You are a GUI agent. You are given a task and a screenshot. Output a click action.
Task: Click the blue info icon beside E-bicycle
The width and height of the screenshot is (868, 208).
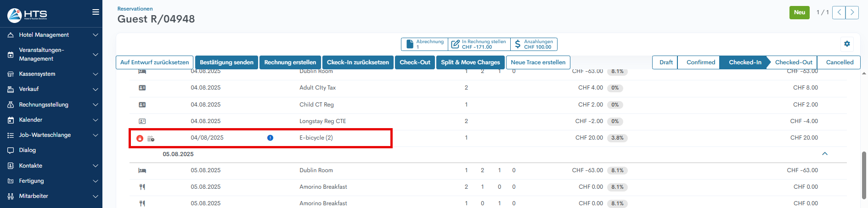(x=270, y=138)
